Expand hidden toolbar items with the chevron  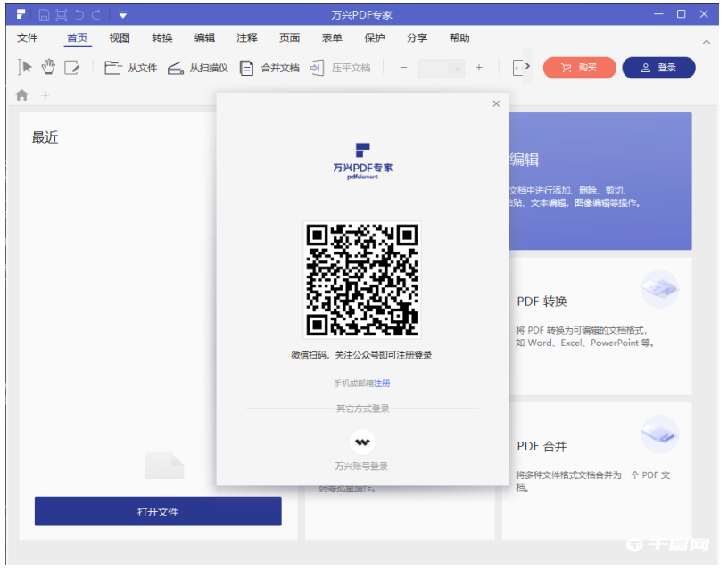(x=527, y=68)
